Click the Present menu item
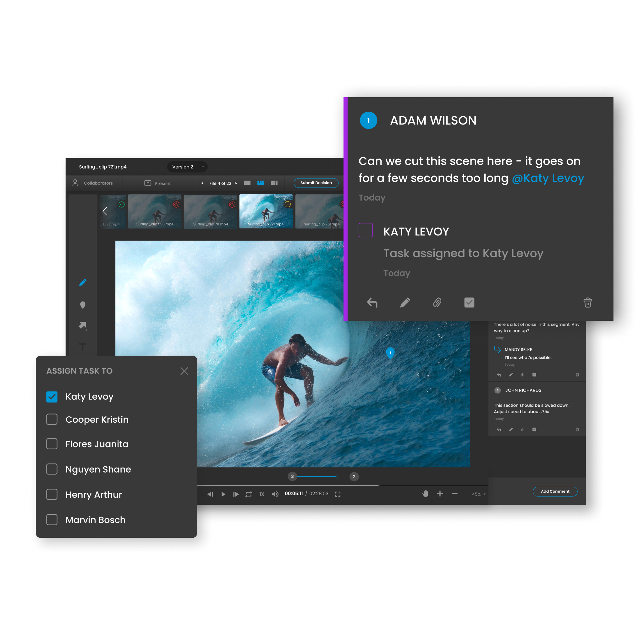This screenshot has height=644, width=644. [x=158, y=183]
